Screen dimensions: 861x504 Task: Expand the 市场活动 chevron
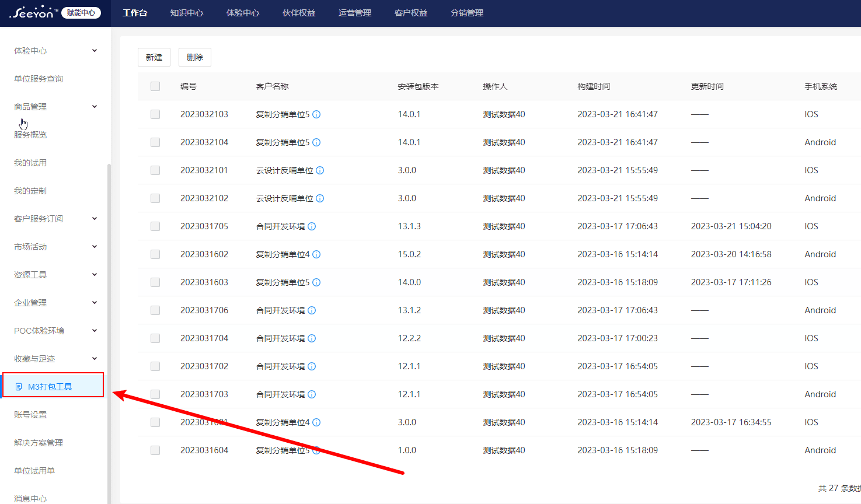95,247
